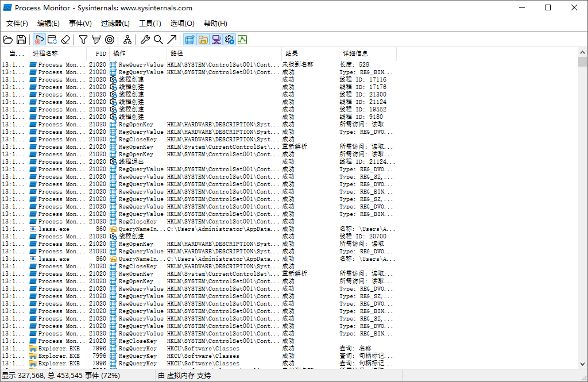Image resolution: width=588 pixels, height=382 pixels.
Task: Toggle Show Profiling Events icon
Action: tap(242, 40)
